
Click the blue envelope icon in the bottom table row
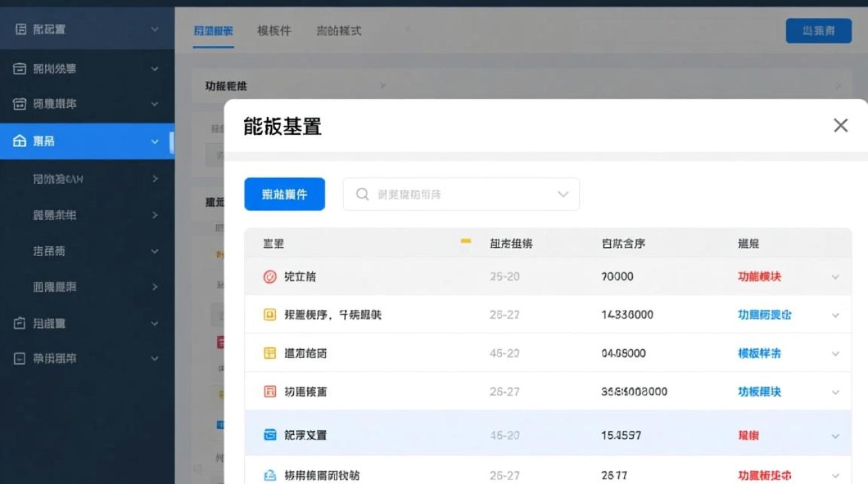[x=271, y=473]
